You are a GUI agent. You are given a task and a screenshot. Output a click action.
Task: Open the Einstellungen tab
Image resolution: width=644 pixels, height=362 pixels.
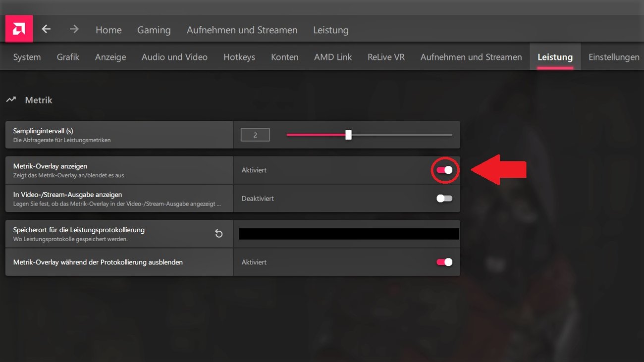[x=614, y=57]
